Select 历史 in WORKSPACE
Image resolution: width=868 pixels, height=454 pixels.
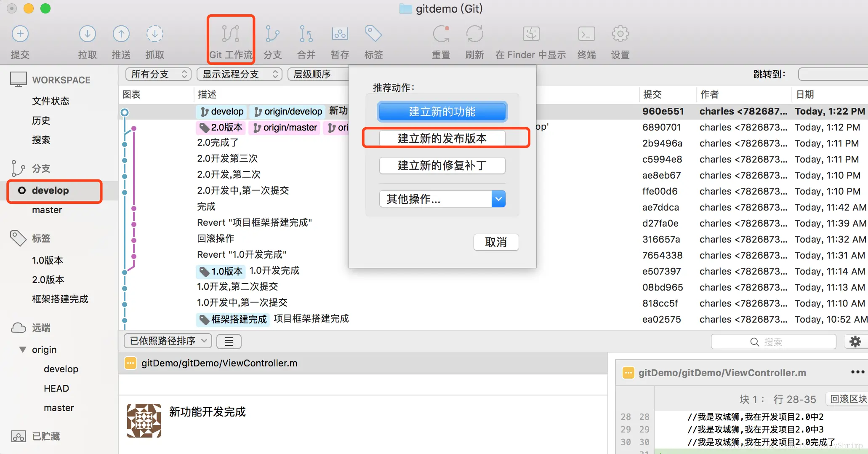coord(41,120)
